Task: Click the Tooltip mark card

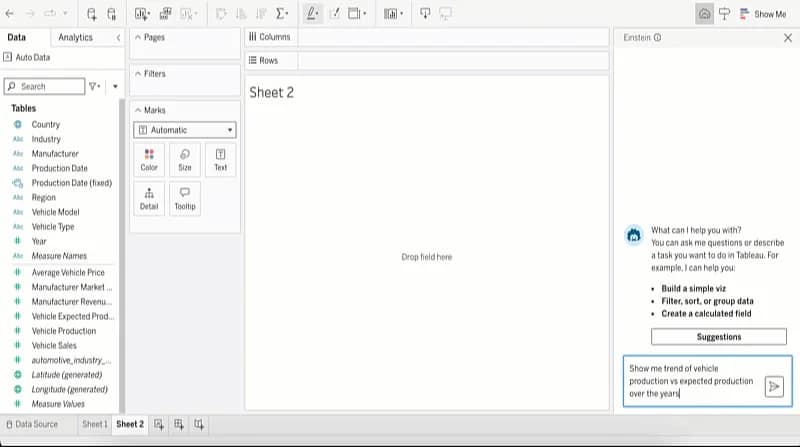Action: [185, 198]
